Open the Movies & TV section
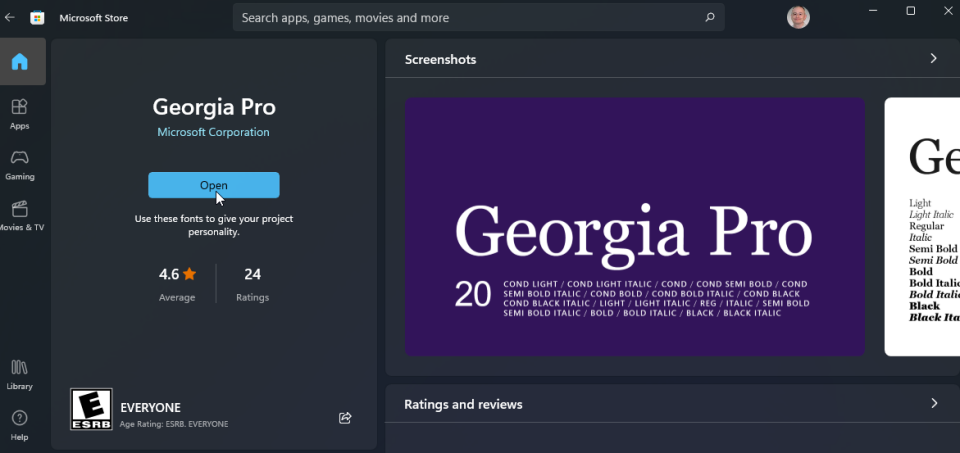Image resolution: width=960 pixels, height=453 pixels. coord(21,215)
